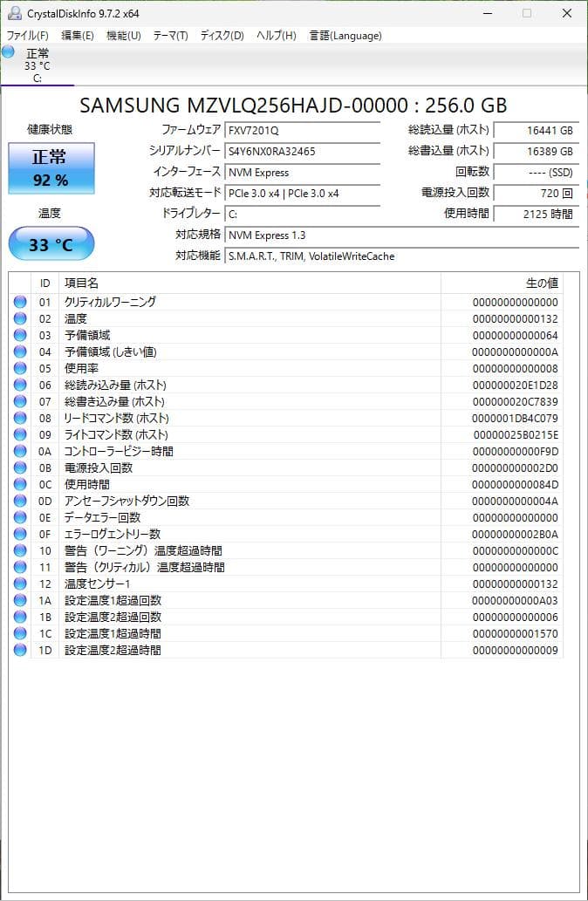Click raw value 00000025B0215E
Image resolution: width=588 pixels, height=901 pixels.
click(516, 435)
